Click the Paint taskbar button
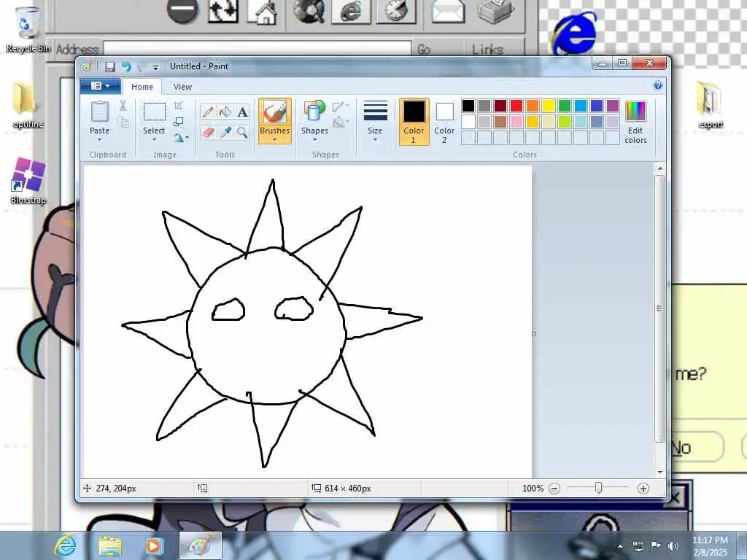Screen dimensions: 747x560 tap(200, 545)
